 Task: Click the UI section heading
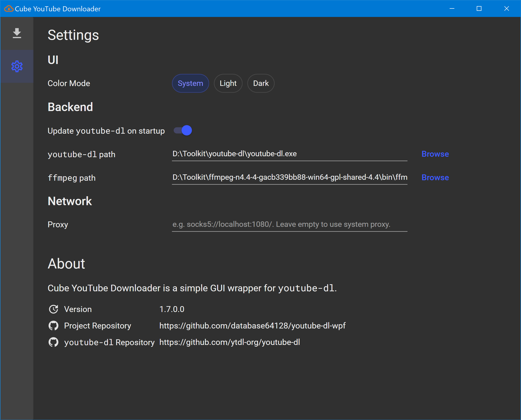coord(53,60)
